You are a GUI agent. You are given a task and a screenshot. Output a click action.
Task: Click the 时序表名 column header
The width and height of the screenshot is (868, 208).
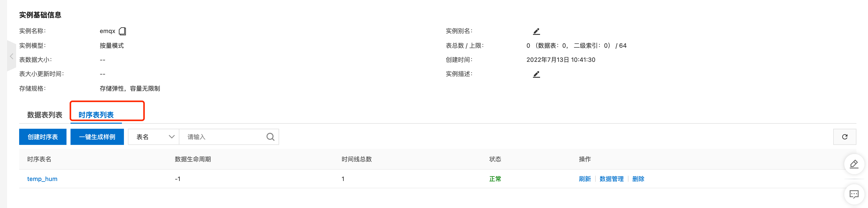coord(39,159)
